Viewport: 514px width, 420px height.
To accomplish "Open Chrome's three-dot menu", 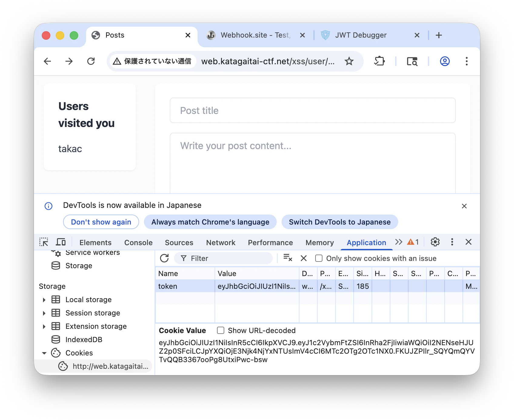I will point(467,61).
